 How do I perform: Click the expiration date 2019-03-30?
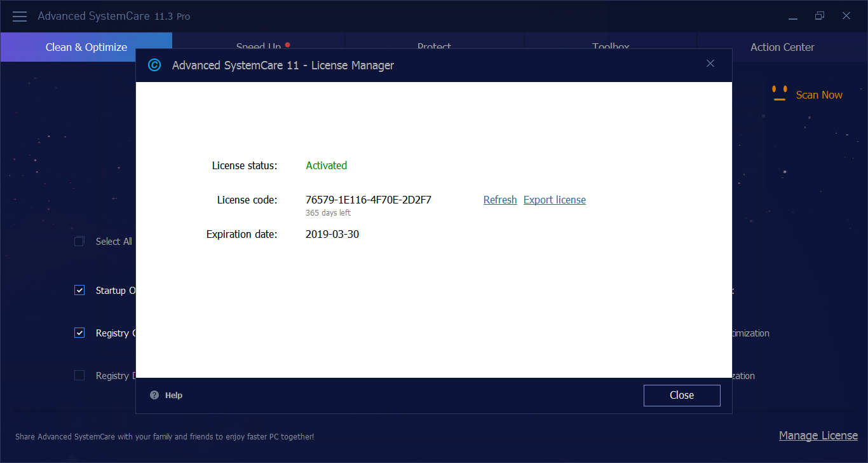[x=332, y=234]
